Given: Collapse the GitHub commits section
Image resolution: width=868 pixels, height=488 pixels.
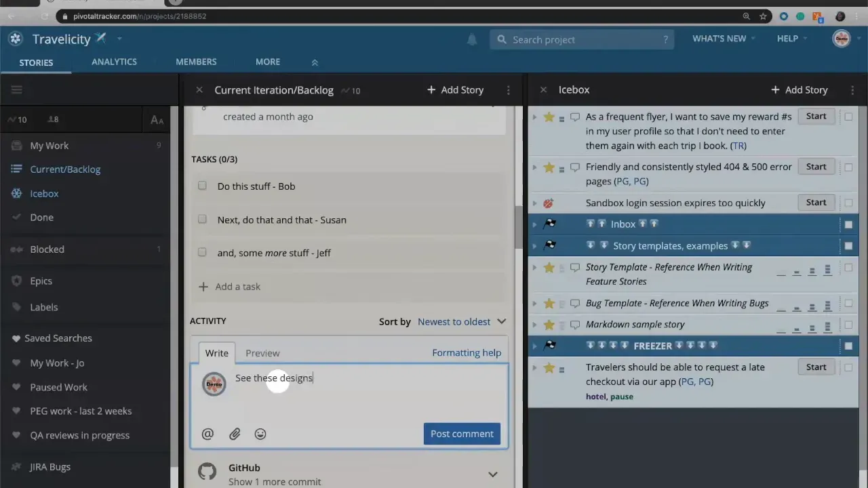Looking at the screenshot, I should (x=492, y=474).
